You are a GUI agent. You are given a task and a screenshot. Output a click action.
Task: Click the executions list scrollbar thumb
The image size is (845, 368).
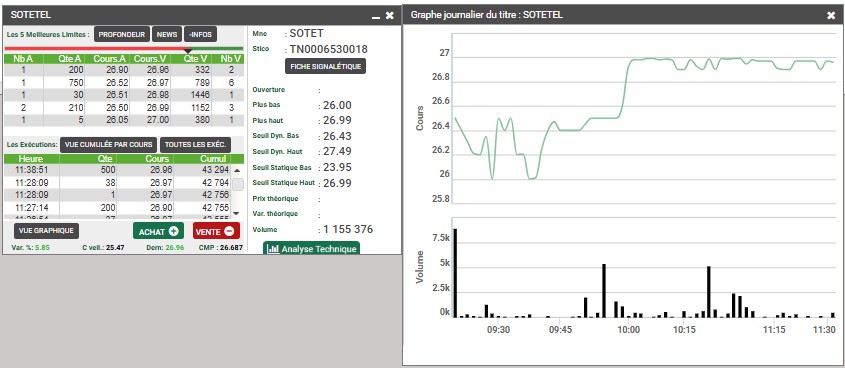tap(238, 184)
